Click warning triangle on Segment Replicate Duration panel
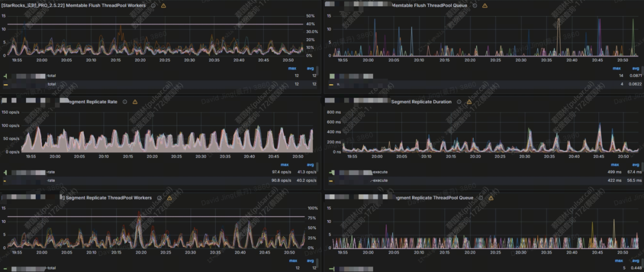644x272 pixels. (469, 101)
